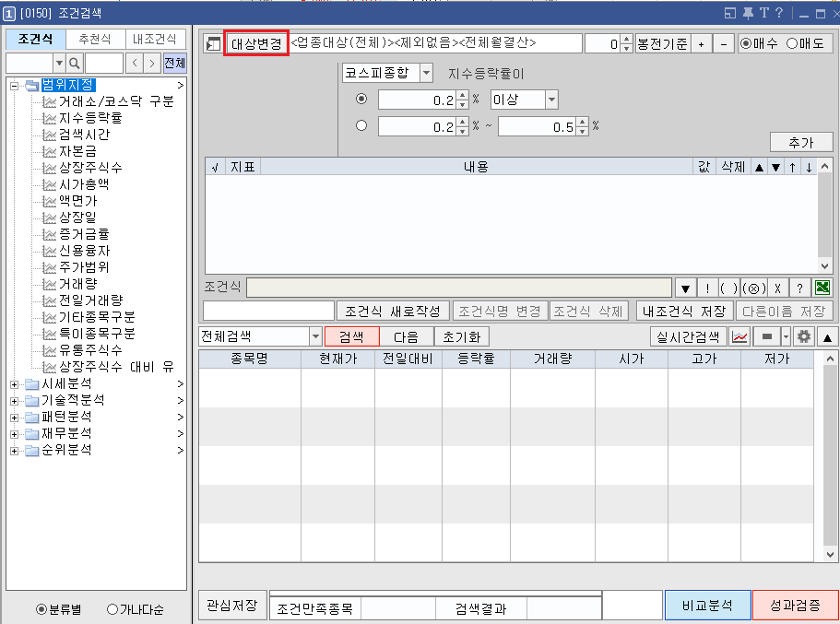Delete with the X operator icon
The height and width of the screenshot is (624, 840).
click(x=777, y=286)
